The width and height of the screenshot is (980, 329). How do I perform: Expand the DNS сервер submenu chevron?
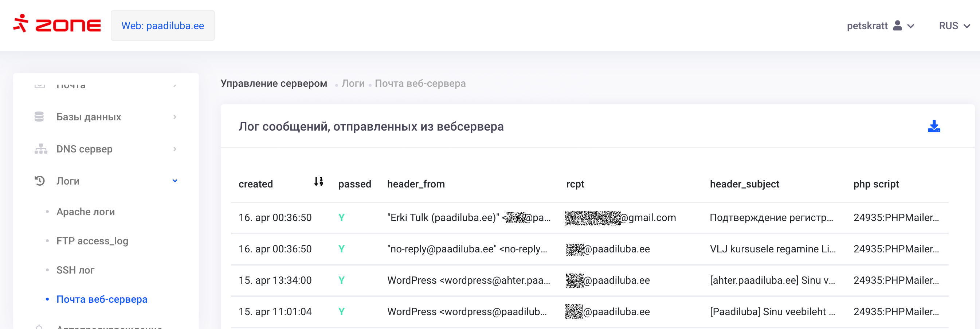click(175, 149)
